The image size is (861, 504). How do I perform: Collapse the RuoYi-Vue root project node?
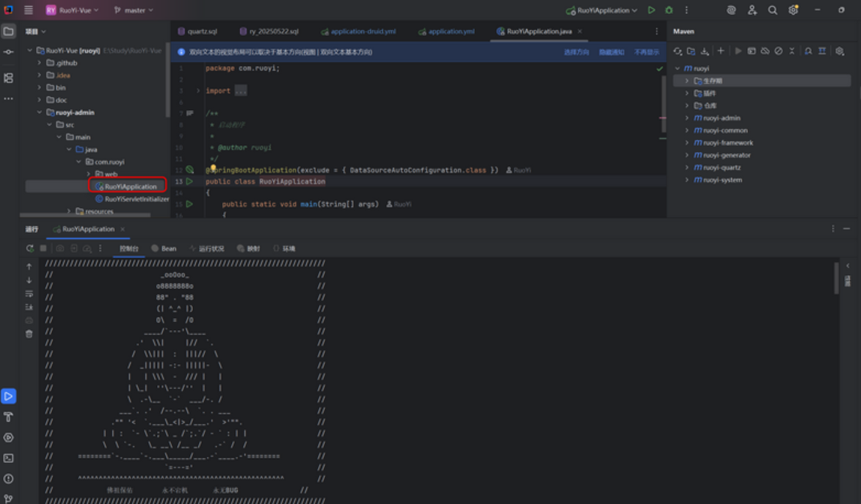tap(29, 51)
